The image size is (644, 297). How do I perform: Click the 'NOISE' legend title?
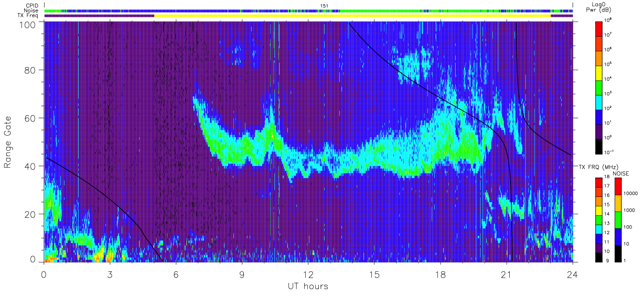620,173
